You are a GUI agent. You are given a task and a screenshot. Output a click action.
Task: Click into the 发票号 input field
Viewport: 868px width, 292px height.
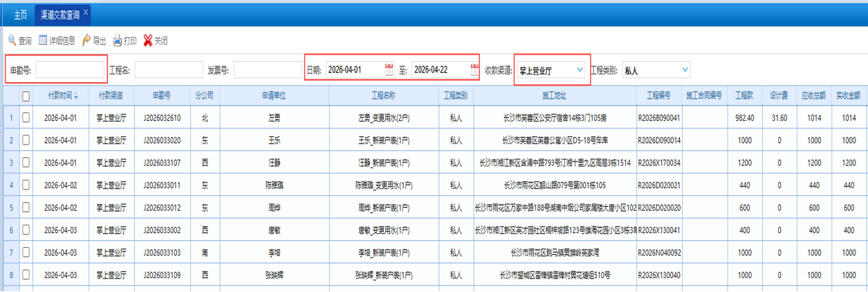coord(267,70)
